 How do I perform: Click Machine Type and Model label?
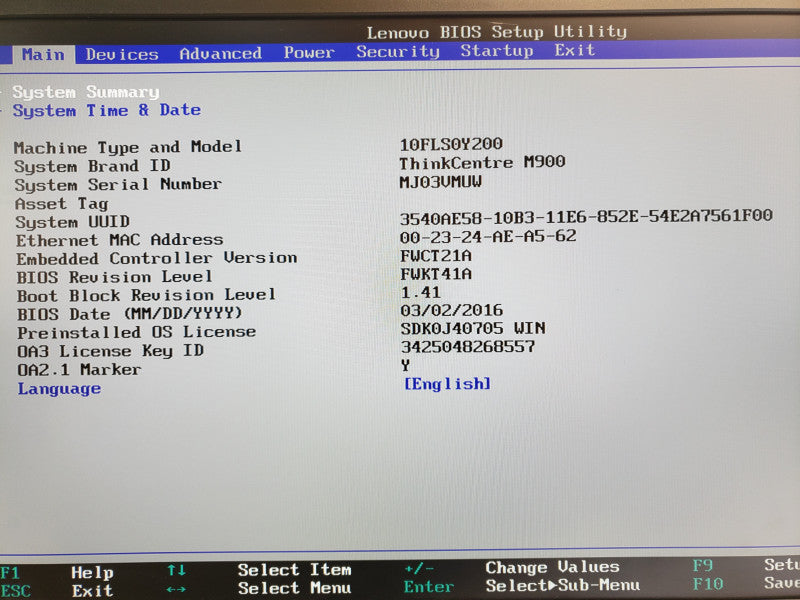click(x=128, y=147)
